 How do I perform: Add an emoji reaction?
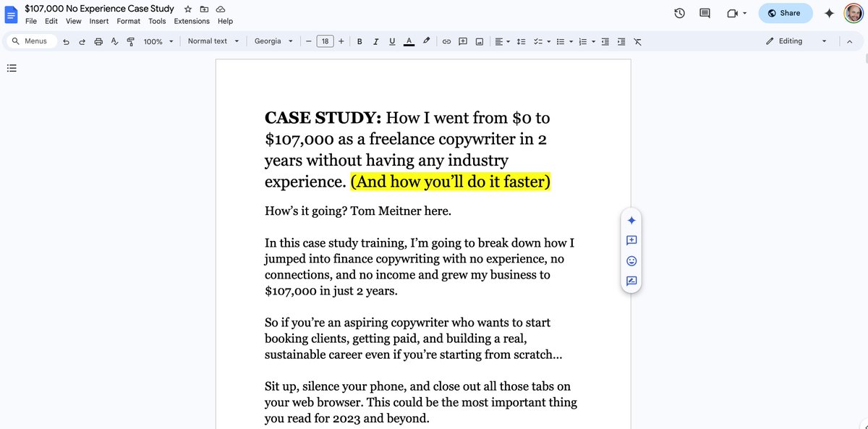point(631,261)
